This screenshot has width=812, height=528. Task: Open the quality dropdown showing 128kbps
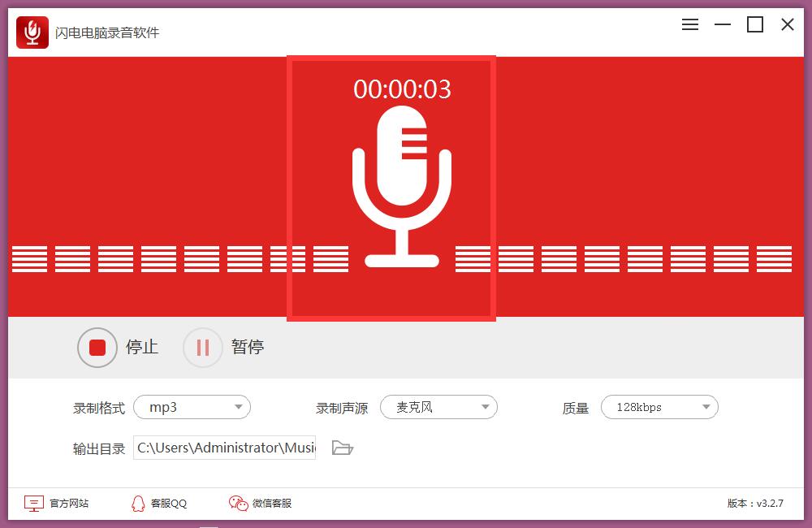(x=659, y=407)
